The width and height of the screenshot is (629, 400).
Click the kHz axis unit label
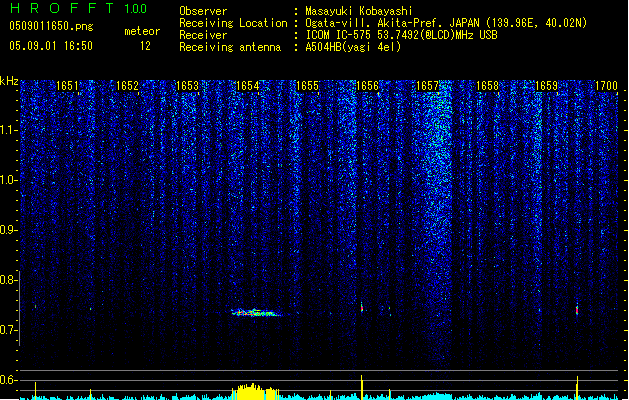pos(9,81)
